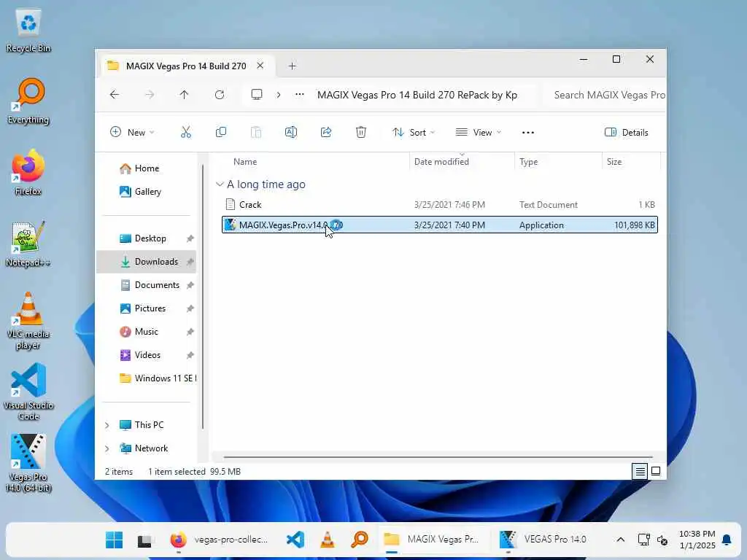
Task: Open Windows Start menu
Action: click(115, 540)
